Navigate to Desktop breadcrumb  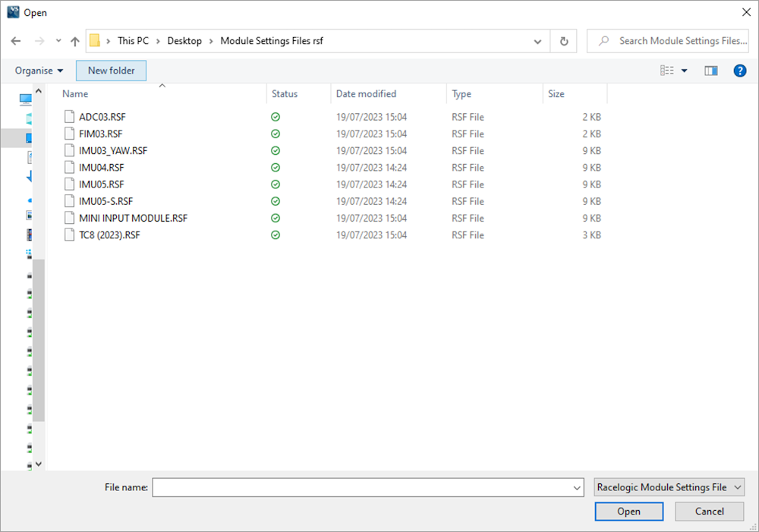coord(184,41)
